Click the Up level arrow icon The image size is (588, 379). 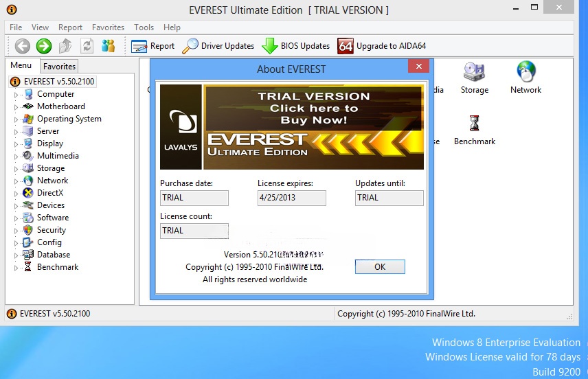[65, 46]
